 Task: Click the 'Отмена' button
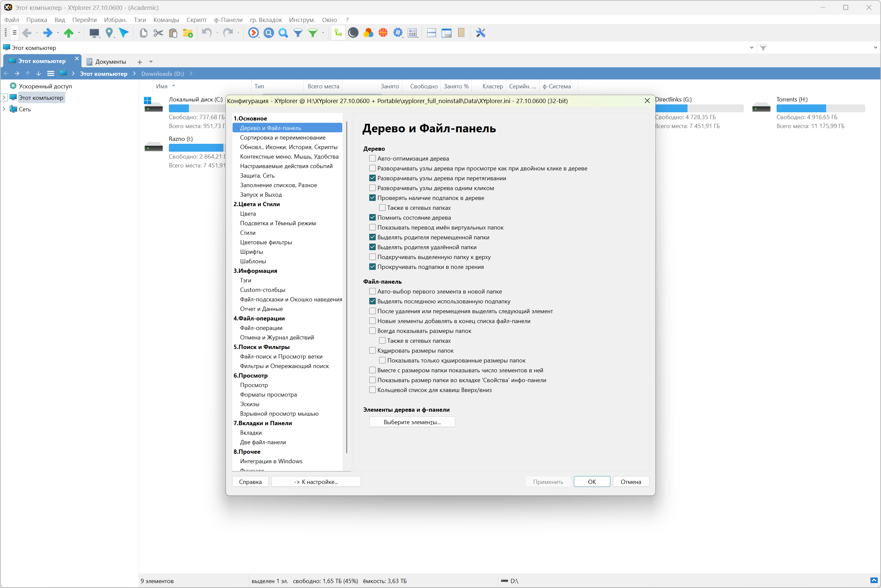coord(631,482)
